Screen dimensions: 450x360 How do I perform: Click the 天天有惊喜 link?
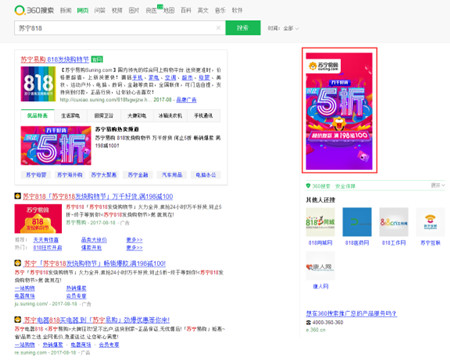tap(46, 240)
